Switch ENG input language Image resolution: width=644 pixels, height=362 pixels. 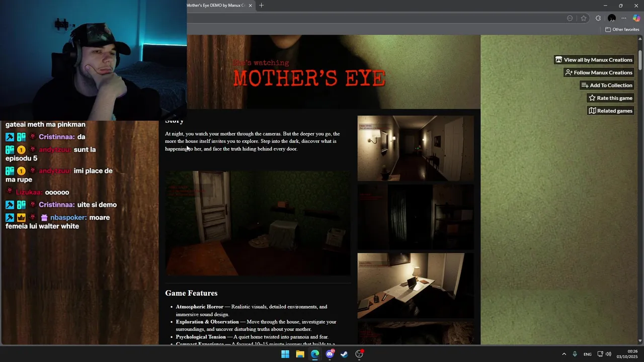pos(587,354)
